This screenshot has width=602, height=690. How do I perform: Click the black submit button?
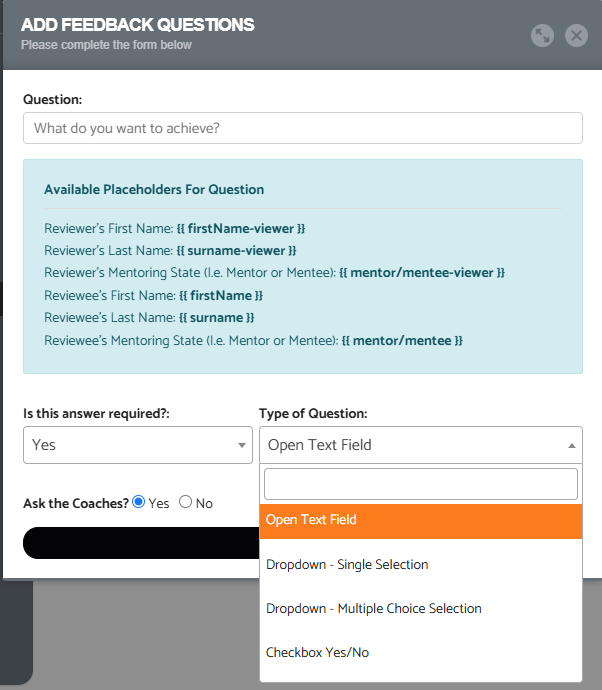[142, 543]
